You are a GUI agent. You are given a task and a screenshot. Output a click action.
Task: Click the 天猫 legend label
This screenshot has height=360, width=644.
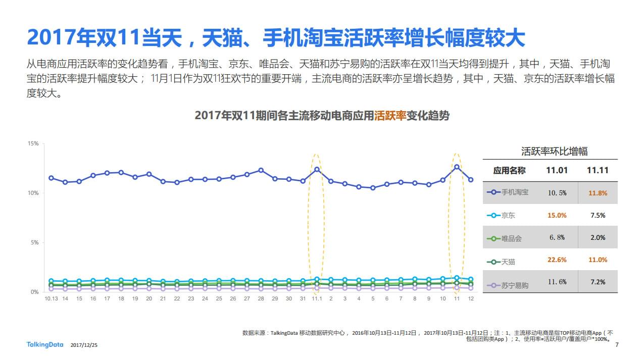click(508, 262)
